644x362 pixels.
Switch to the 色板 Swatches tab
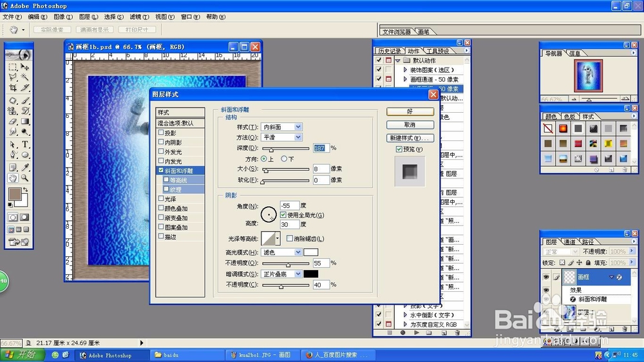[569, 117]
